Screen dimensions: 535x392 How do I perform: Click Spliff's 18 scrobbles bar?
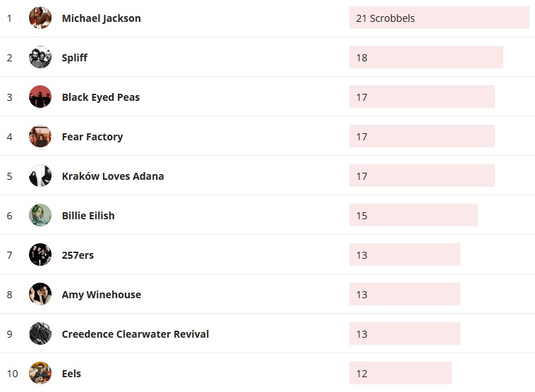426,58
